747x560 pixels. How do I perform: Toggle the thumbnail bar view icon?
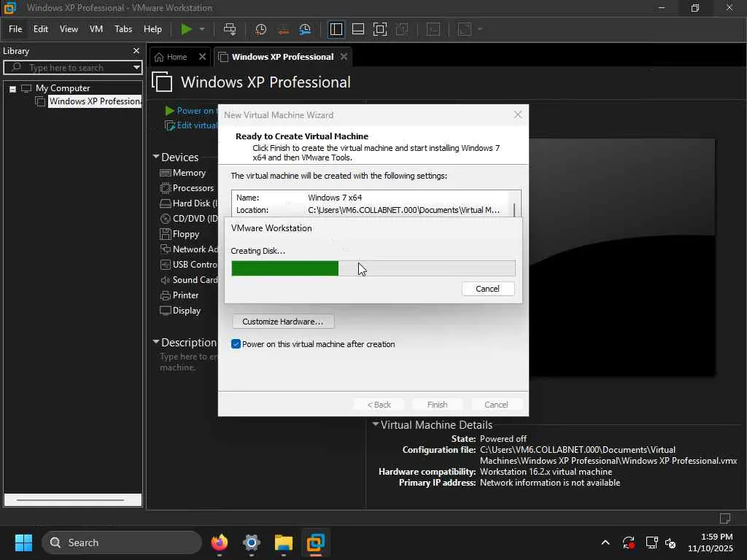(357, 29)
